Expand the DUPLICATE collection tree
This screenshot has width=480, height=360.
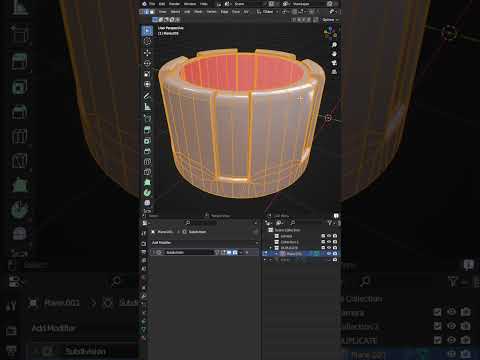tap(271, 248)
